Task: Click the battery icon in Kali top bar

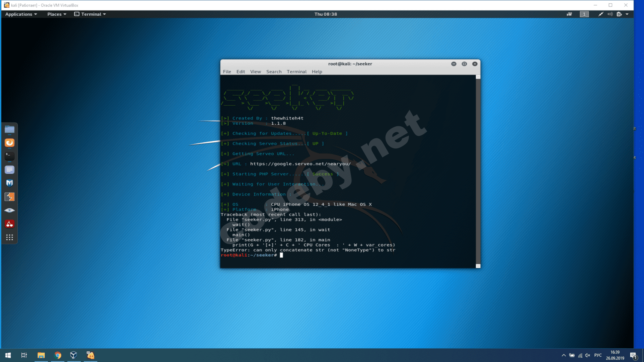Action: point(619,14)
